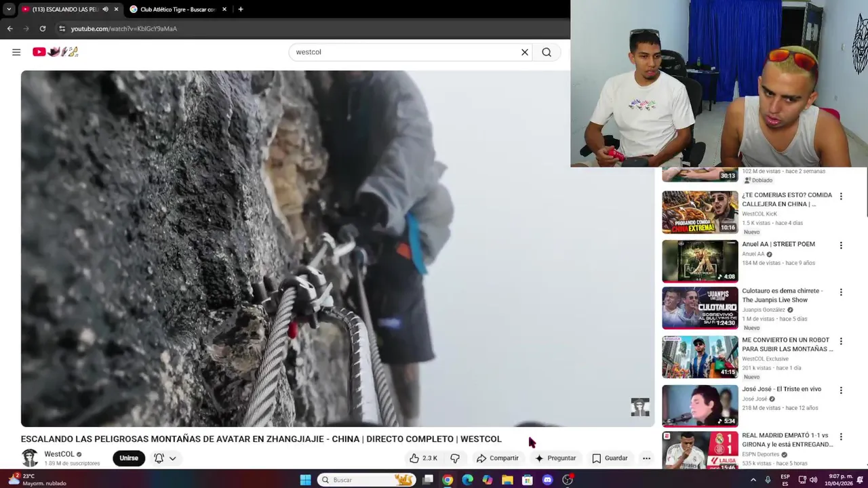The image size is (868, 488).
Task: Open options for TE COMERIAS ESTO video
Action: tap(841, 197)
